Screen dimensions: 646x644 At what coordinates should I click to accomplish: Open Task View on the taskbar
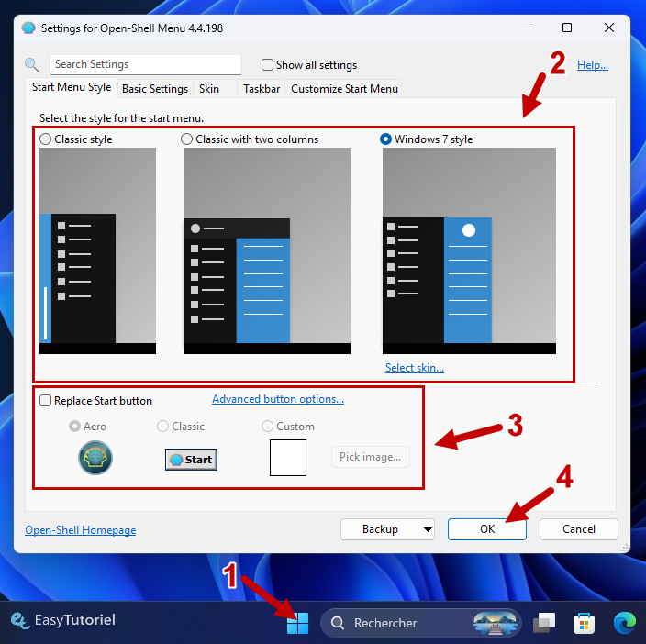(544, 623)
